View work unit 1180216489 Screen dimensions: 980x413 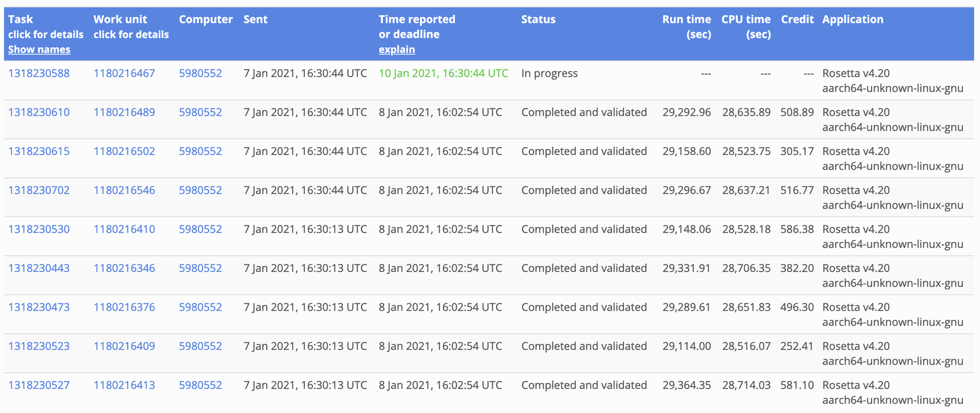(x=124, y=112)
